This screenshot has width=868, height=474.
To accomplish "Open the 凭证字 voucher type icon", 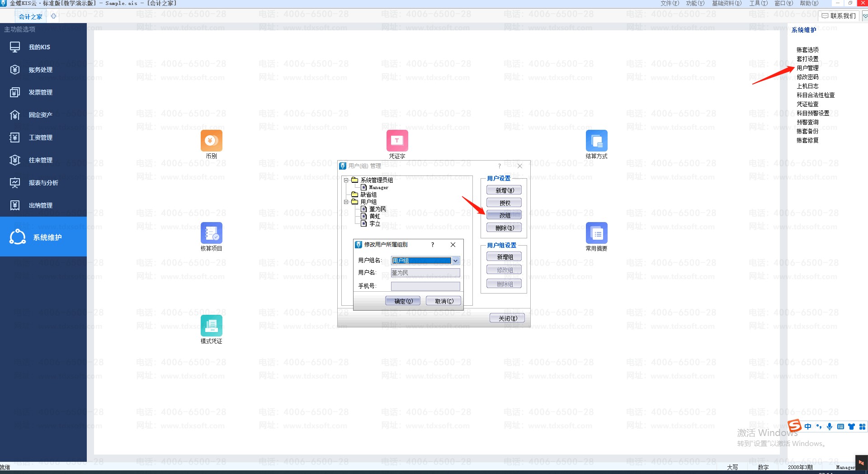I will point(397,141).
